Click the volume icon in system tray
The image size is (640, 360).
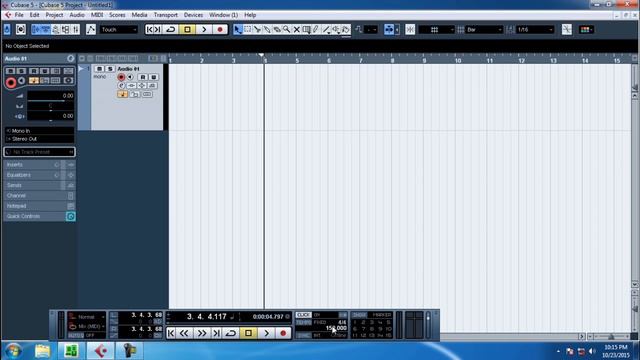592,351
